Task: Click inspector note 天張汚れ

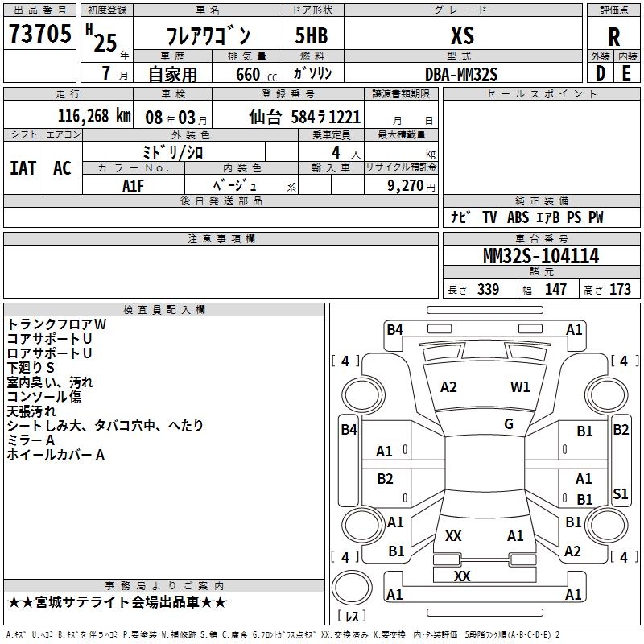Action: [31, 411]
